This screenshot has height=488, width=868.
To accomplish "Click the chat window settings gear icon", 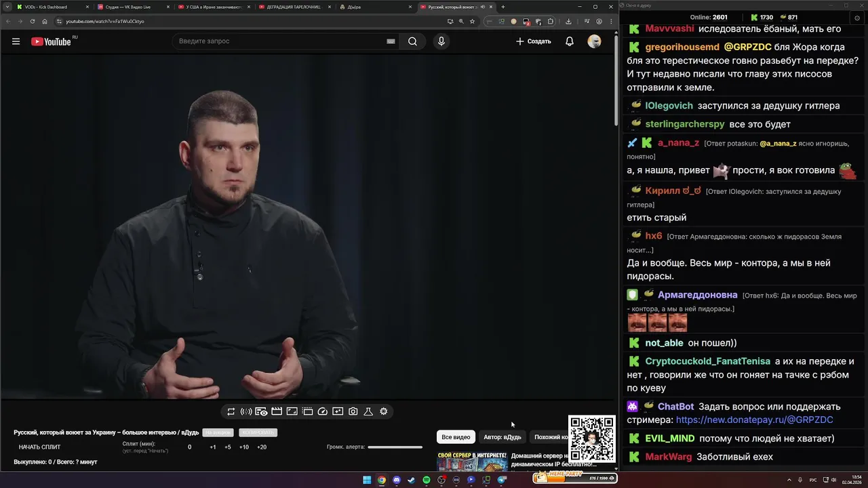I will click(x=857, y=18).
